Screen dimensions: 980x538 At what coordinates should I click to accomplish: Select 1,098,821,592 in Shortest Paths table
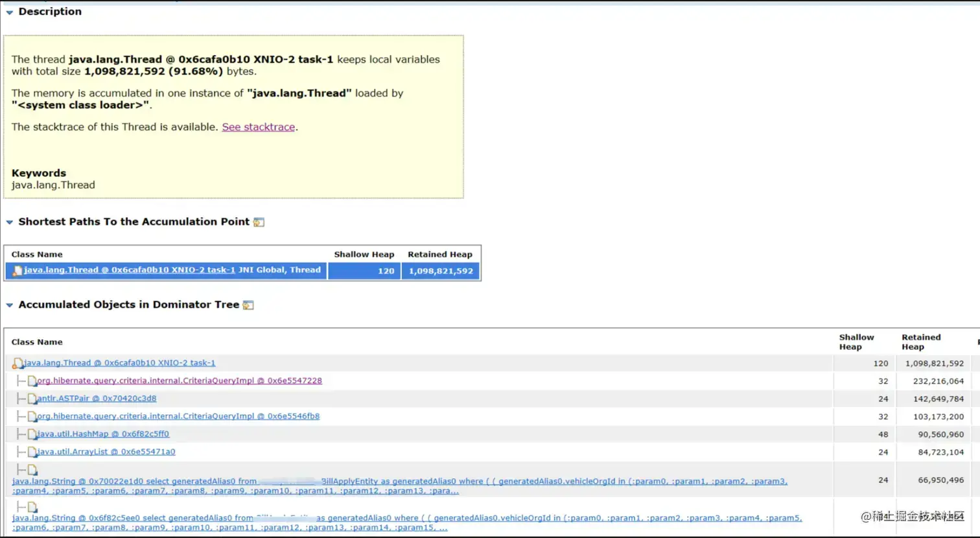click(x=441, y=271)
